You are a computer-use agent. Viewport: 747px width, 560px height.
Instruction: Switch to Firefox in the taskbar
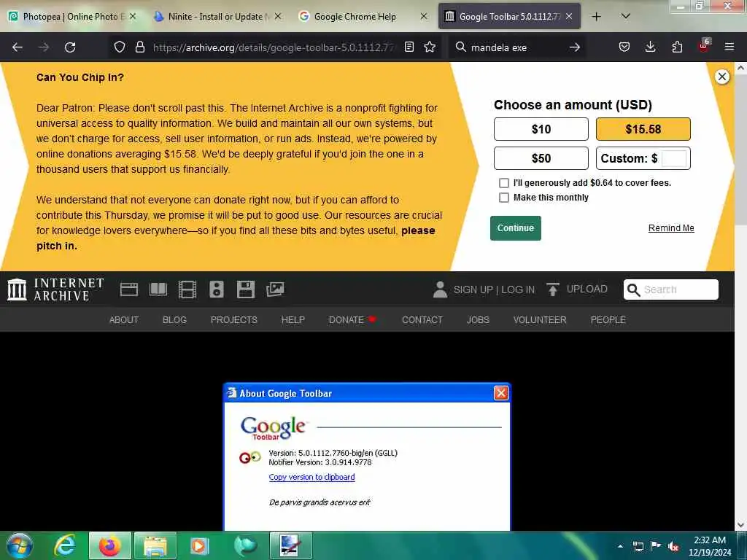click(x=109, y=545)
